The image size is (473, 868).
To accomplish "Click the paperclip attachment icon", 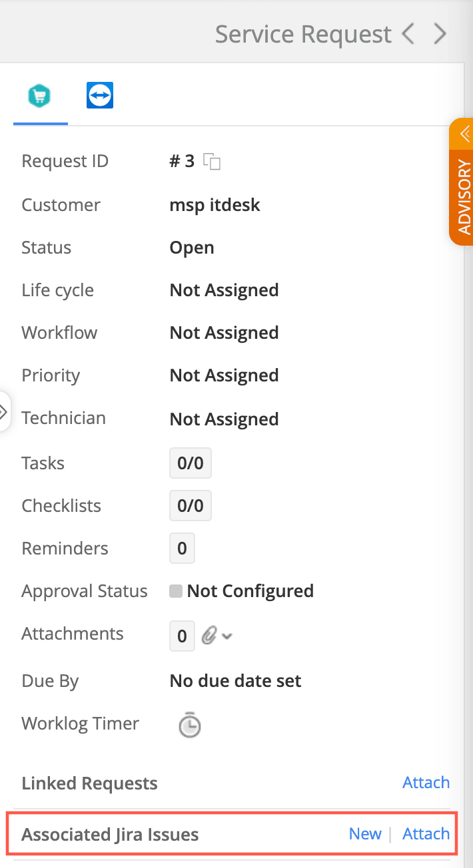I will click(209, 636).
